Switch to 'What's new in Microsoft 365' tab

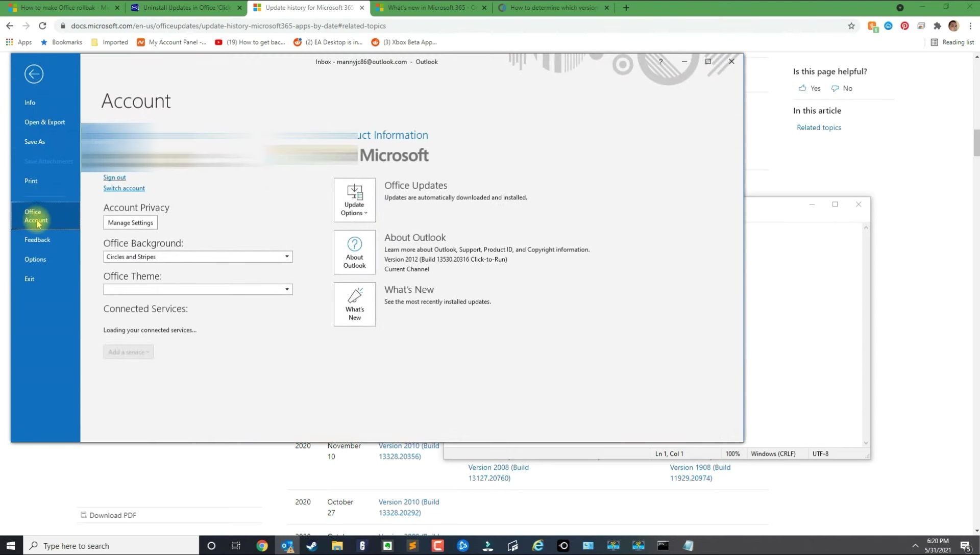coord(432,8)
